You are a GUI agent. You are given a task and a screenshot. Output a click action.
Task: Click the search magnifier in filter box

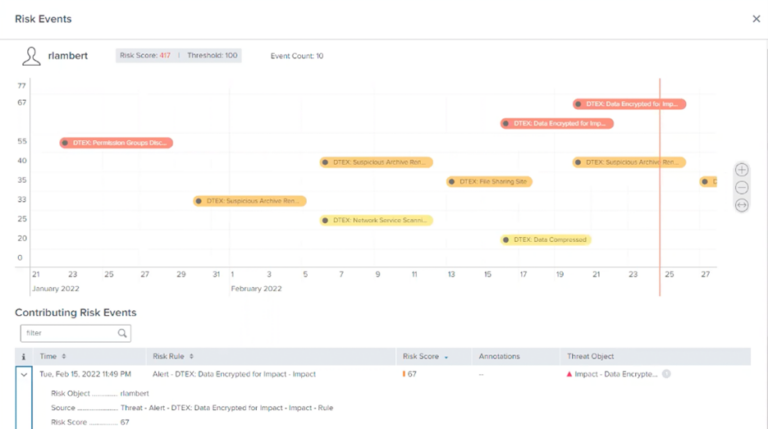(x=122, y=333)
